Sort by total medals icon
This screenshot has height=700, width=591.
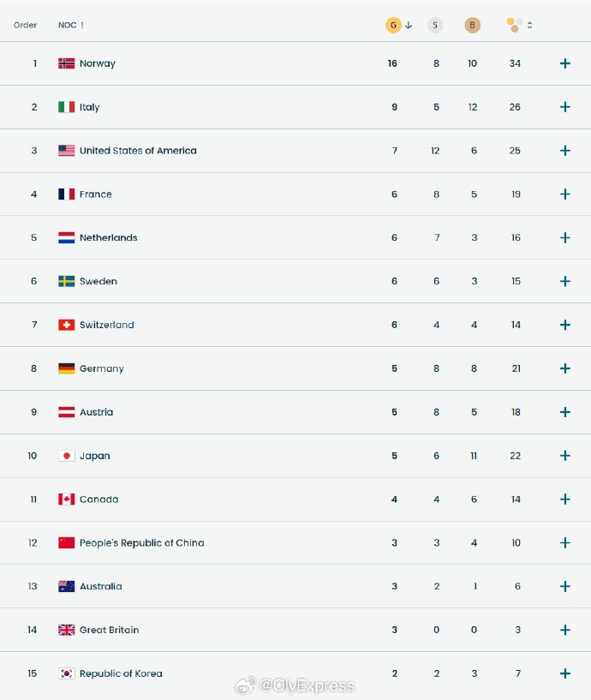click(516, 25)
